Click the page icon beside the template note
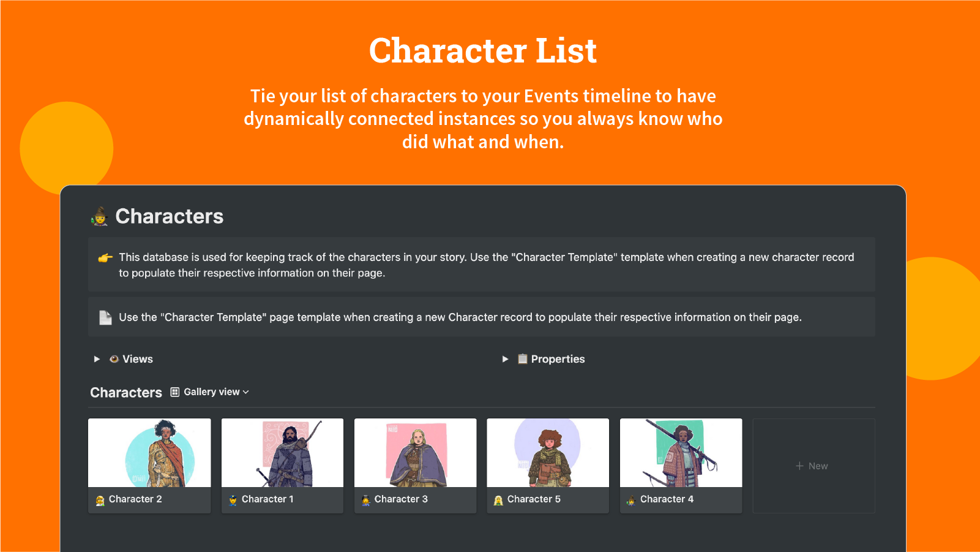 point(105,317)
